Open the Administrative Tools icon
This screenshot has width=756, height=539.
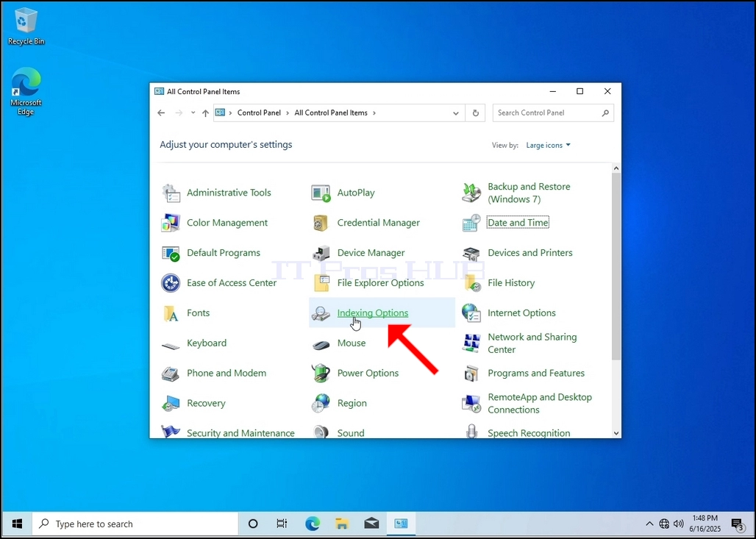click(x=171, y=193)
